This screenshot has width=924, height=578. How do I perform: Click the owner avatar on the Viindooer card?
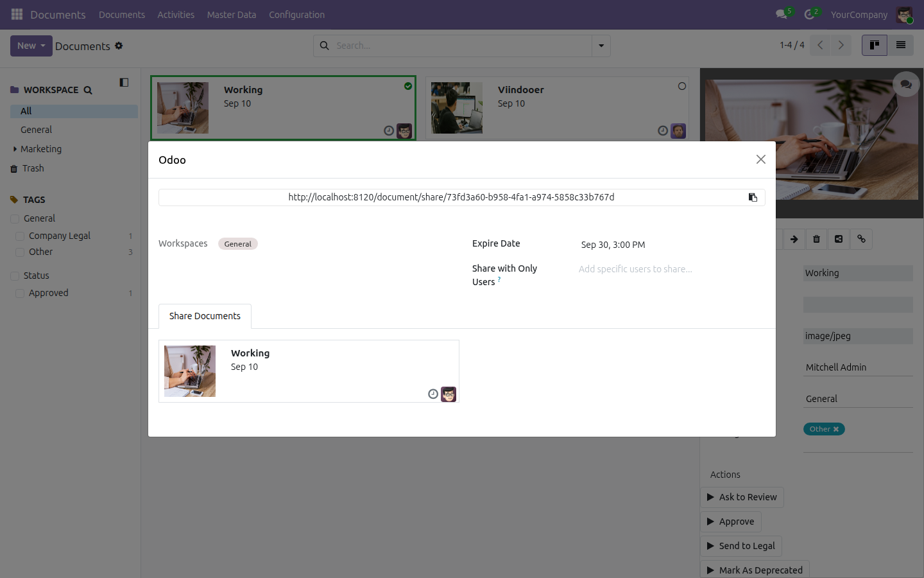point(678,131)
